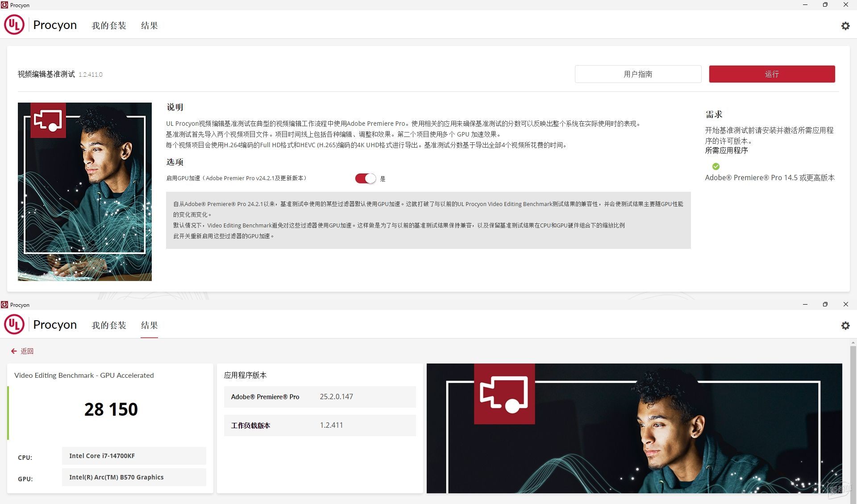Open settings gear in the top Procyon window
The width and height of the screenshot is (857, 504).
pyautogui.click(x=845, y=26)
